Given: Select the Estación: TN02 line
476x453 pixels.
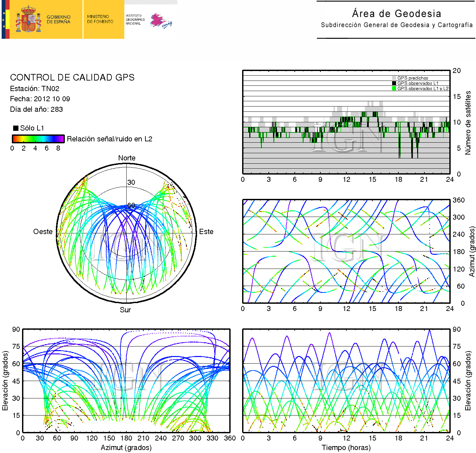Looking at the screenshot, I should (35, 89).
